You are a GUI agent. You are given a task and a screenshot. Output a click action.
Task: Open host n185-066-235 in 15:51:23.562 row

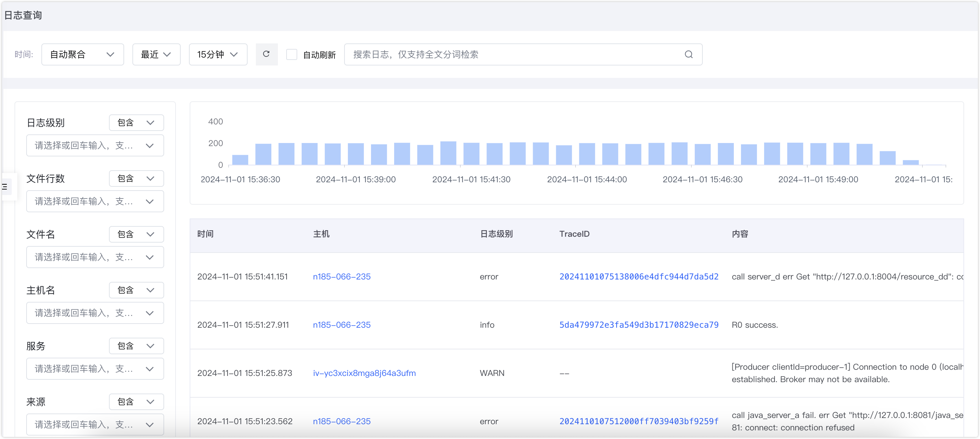tap(342, 421)
